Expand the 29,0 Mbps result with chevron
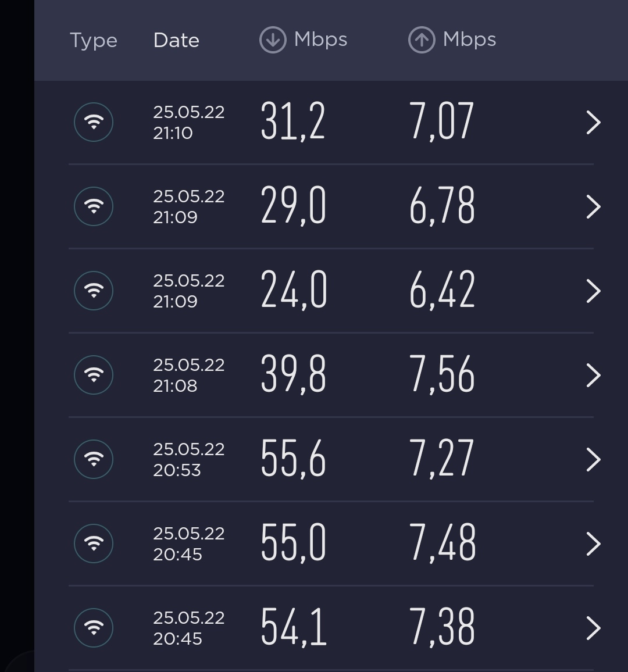 point(593,207)
